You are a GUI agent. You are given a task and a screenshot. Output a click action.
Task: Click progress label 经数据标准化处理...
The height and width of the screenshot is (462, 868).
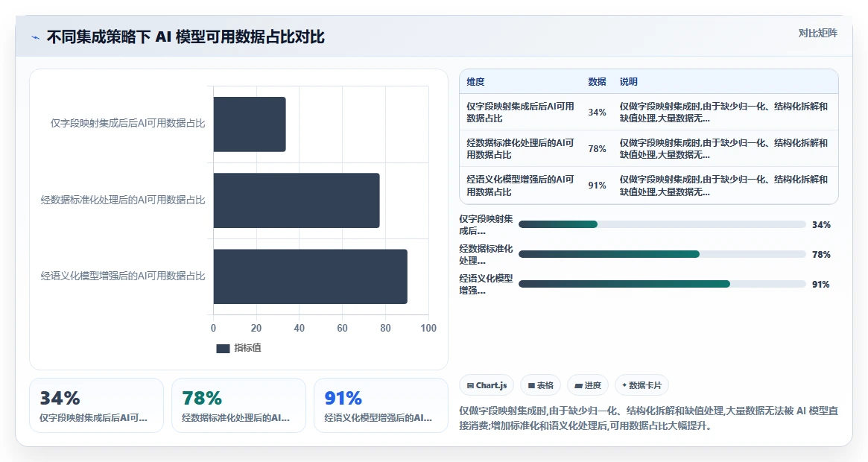coord(486,254)
